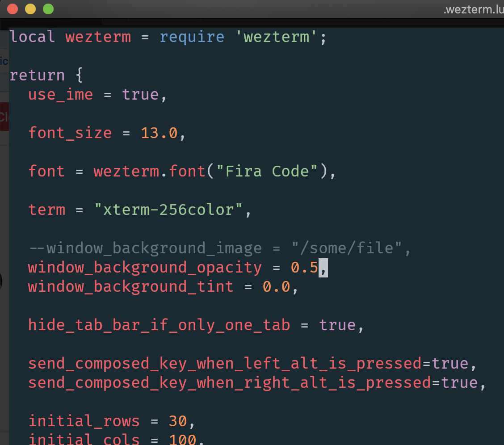Click the initial_rows value 30

[x=178, y=420]
